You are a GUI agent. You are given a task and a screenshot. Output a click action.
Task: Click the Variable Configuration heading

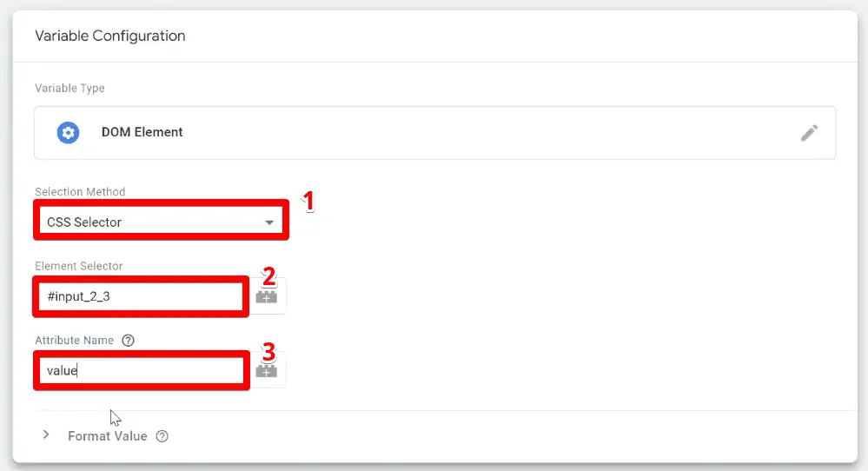coord(109,36)
